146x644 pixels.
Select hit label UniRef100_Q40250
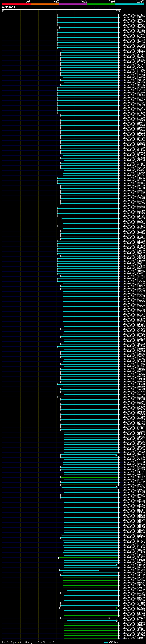click(133, 77)
